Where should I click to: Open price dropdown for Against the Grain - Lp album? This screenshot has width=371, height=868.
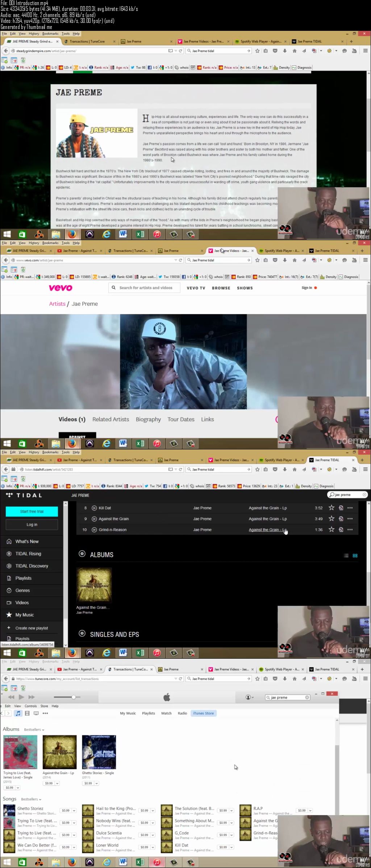point(57,783)
